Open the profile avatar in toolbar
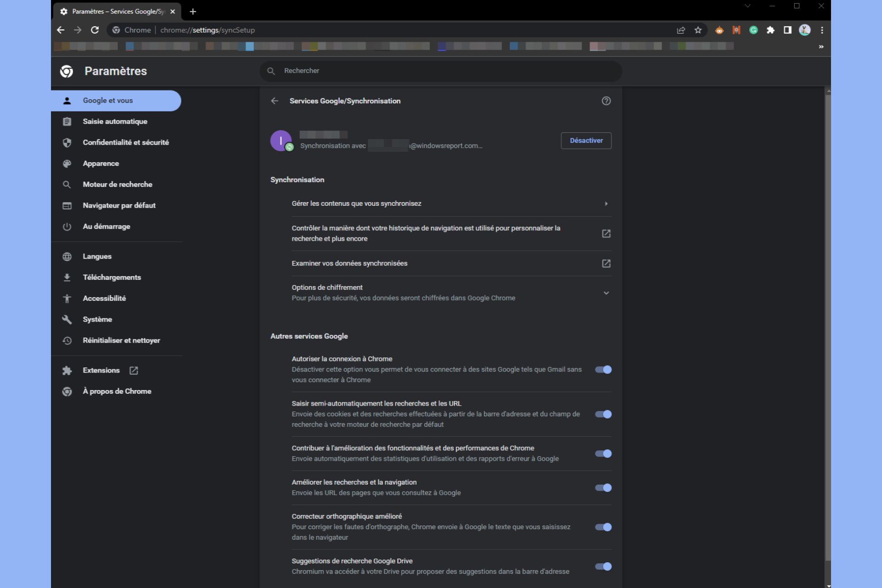The width and height of the screenshot is (882, 588). pos(804,30)
